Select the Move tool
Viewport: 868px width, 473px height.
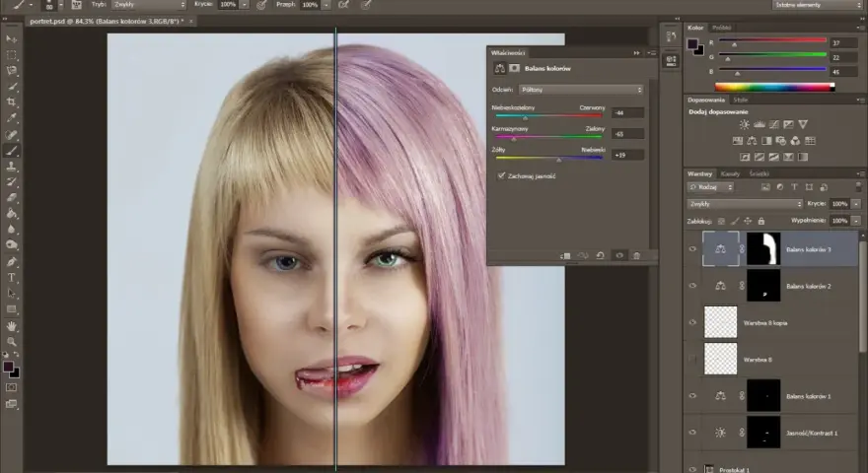coord(12,38)
